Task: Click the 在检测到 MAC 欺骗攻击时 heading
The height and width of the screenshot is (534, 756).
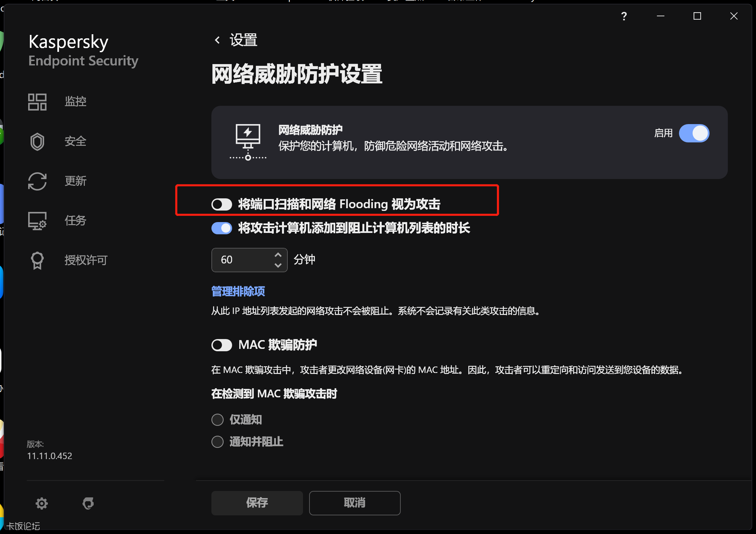Action: coord(274,394)
